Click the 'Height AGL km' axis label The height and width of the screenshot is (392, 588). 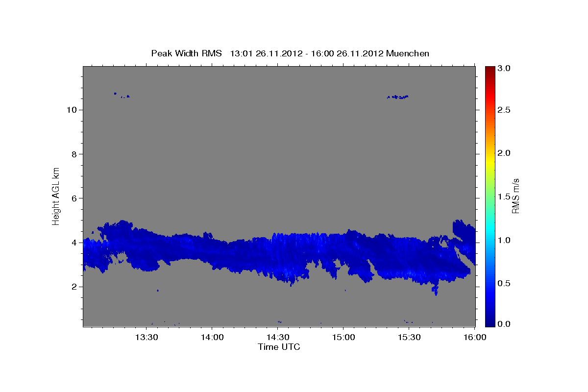point(56,196)
